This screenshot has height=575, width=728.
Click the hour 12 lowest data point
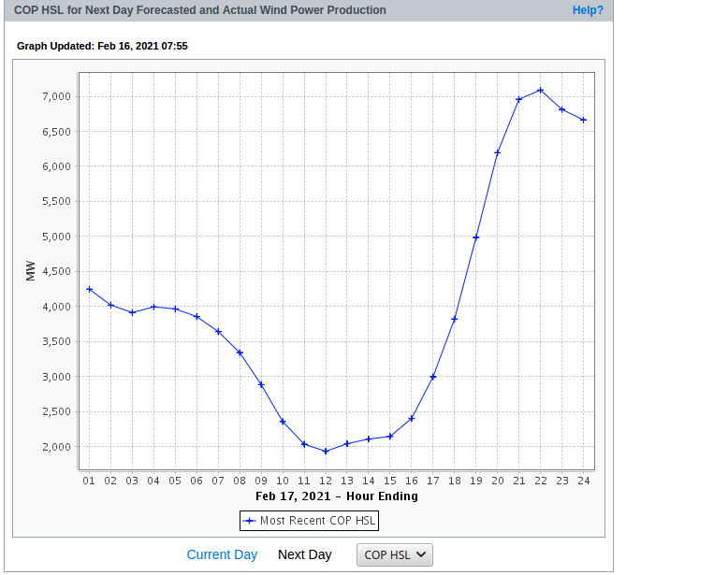click(x=326, y=451)
